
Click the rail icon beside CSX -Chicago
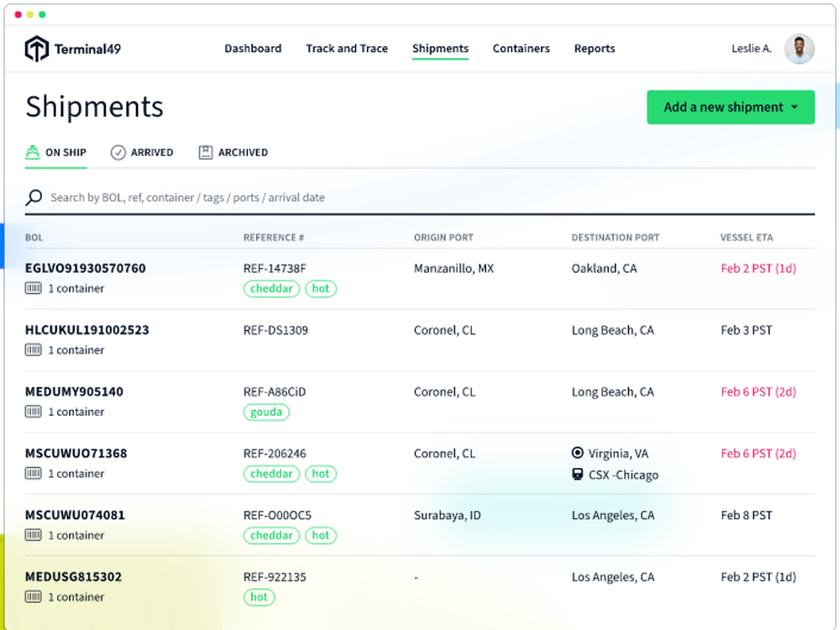[x=578, y=475]
